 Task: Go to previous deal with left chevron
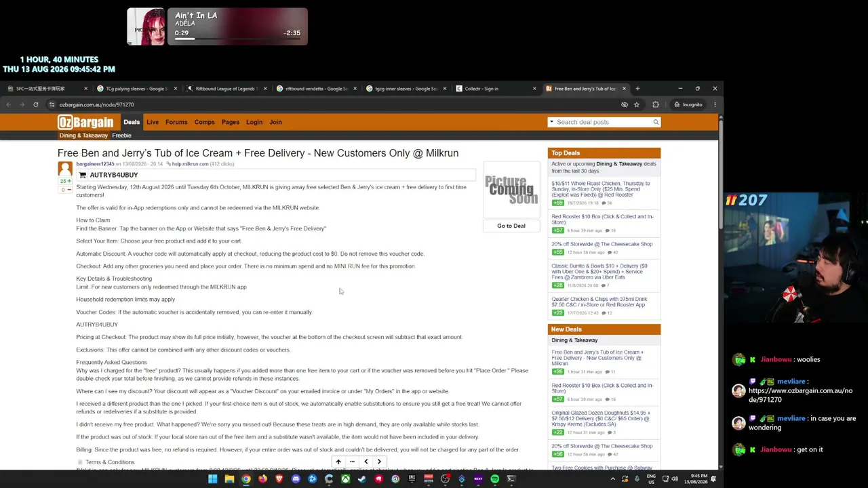(x=366, y=462)
